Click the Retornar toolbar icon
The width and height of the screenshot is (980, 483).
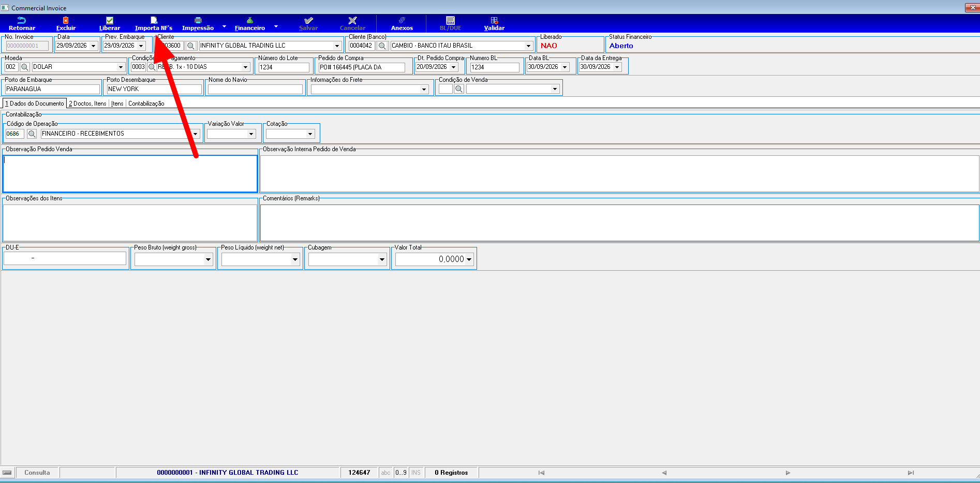point(22,20)
